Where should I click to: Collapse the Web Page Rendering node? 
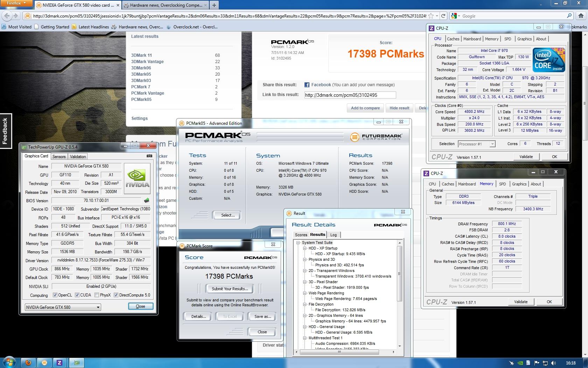click(x=305, y=293)
